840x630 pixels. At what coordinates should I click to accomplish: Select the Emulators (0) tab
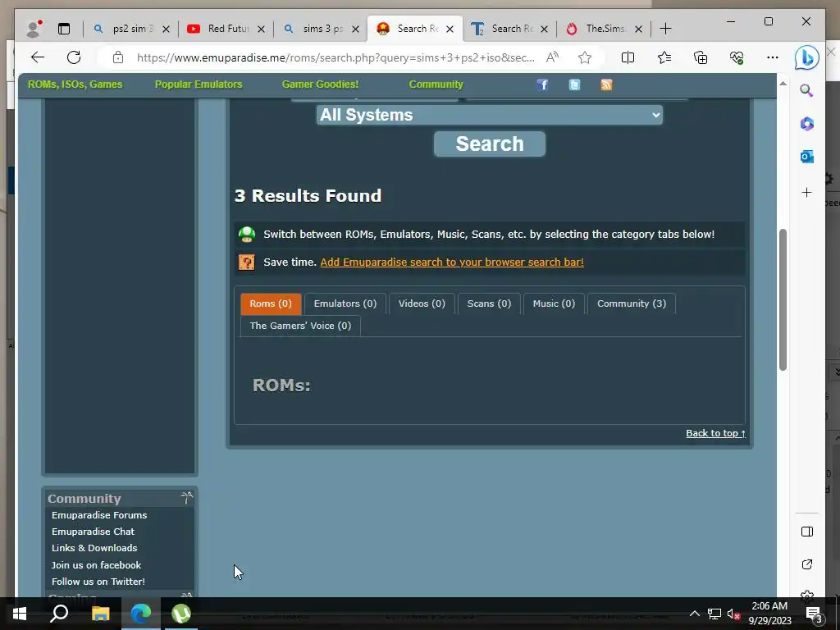pos(345,304)
